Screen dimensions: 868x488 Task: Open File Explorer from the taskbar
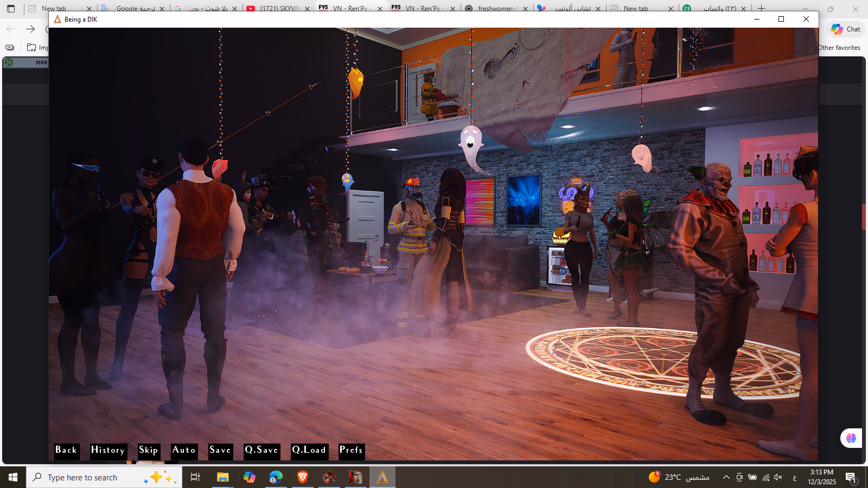click(222, 477)
